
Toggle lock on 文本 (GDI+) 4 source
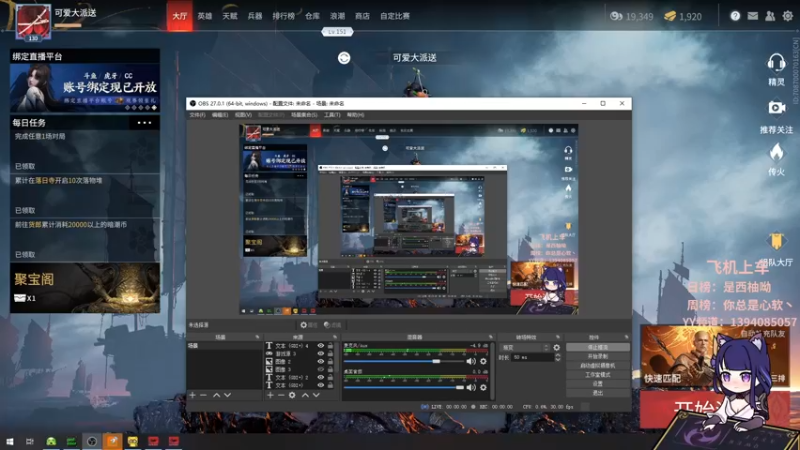330,345
